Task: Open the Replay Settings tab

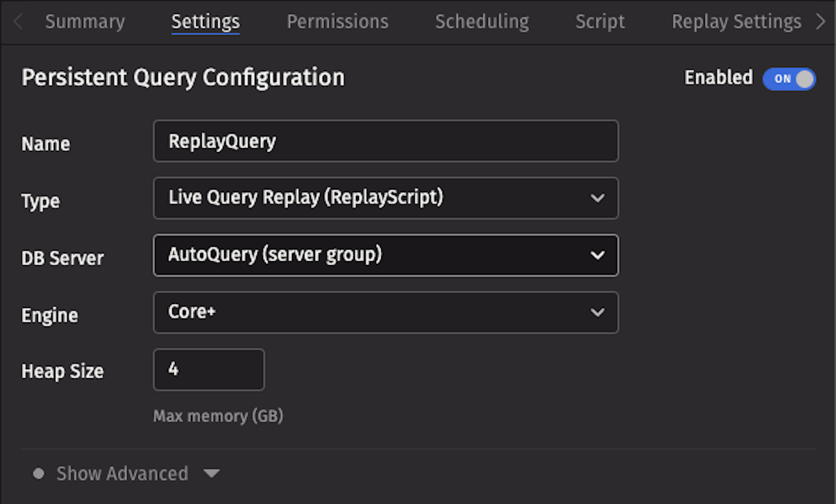Action: pos(736,22)
